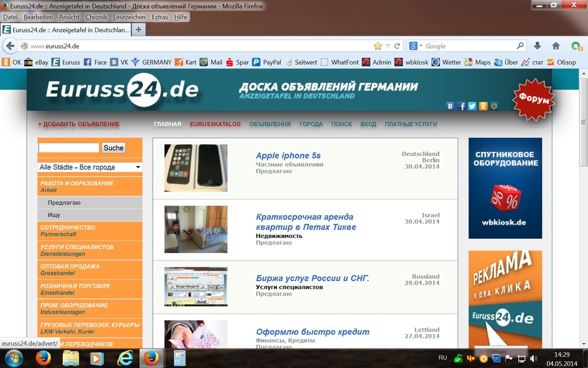Viewport: 588px width, 368px height.
Task: Expand РАБОТА И ОБРАЗОВАНИЕ category
Action: coord(90,187)
